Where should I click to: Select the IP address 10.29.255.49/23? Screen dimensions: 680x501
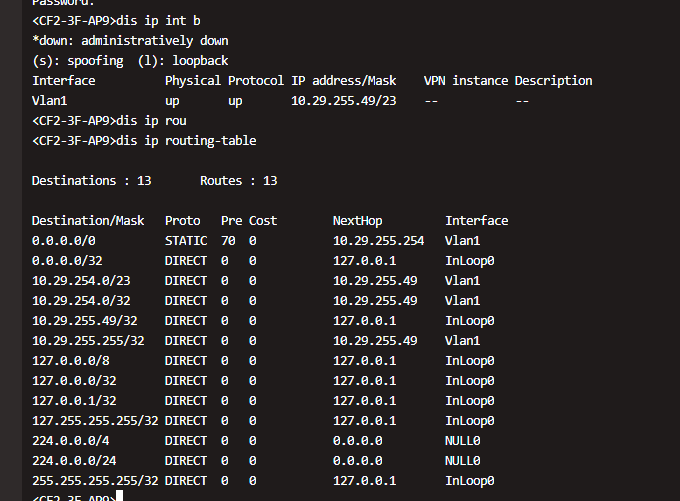(x=343, y=101)
